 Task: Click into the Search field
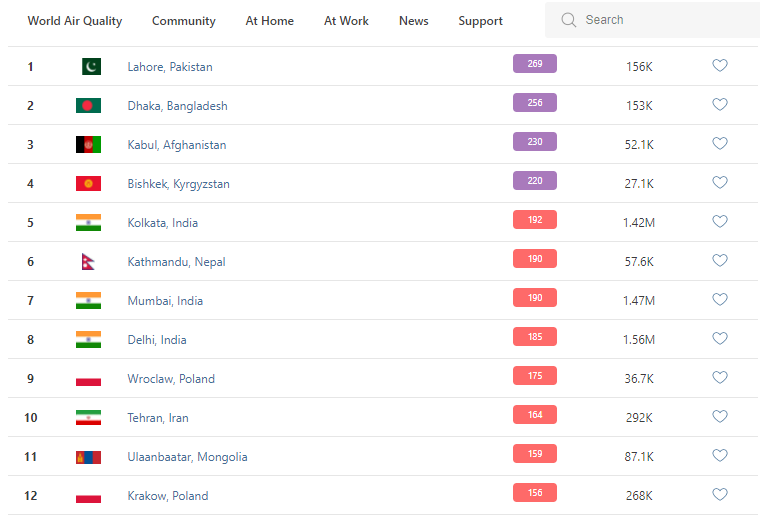(x=660, y=20)
